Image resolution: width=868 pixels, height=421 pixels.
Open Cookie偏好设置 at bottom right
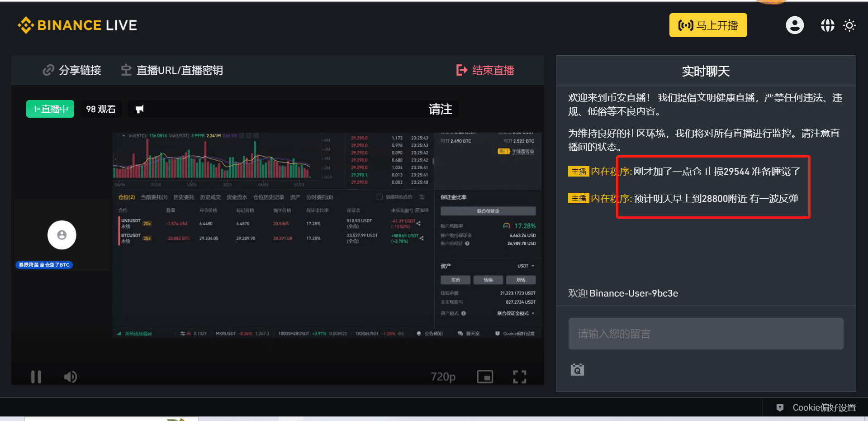point(823,407)
